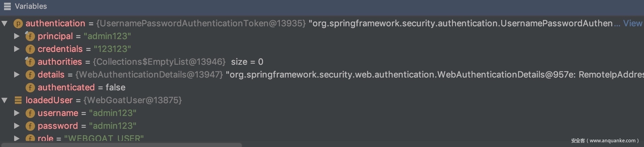Screen dimensions: 644x147
Task: Expand the details field arrow
Action: (x=17, y=75)
